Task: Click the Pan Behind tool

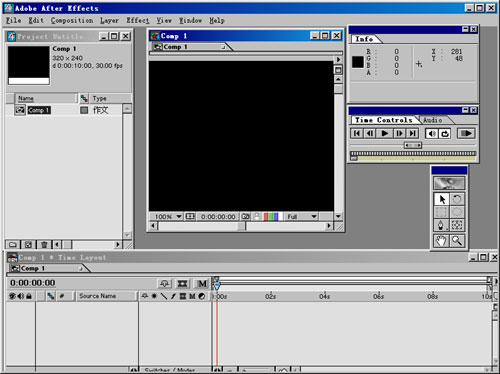Action: (457, 225)
